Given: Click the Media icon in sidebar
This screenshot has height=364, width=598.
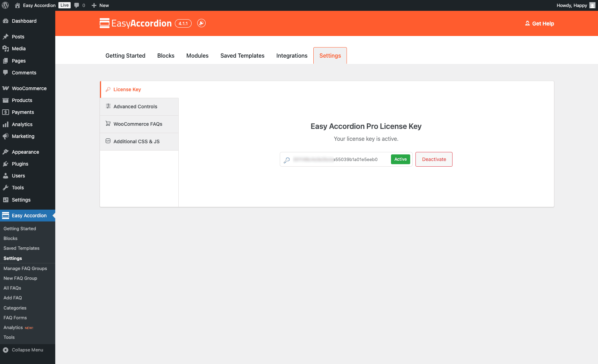Looking at the screenshot, I should coord(6,49).
